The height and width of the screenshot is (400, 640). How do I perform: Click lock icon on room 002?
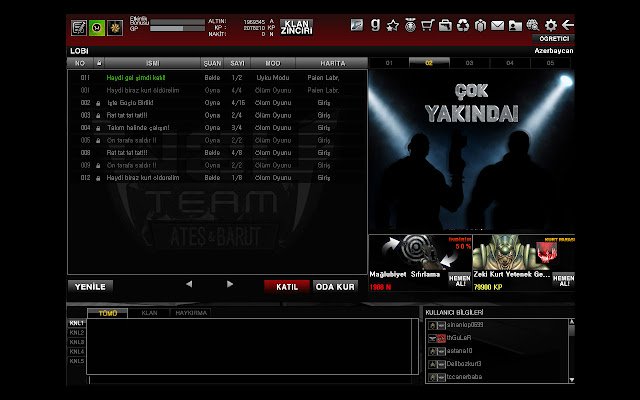point(98,103)
